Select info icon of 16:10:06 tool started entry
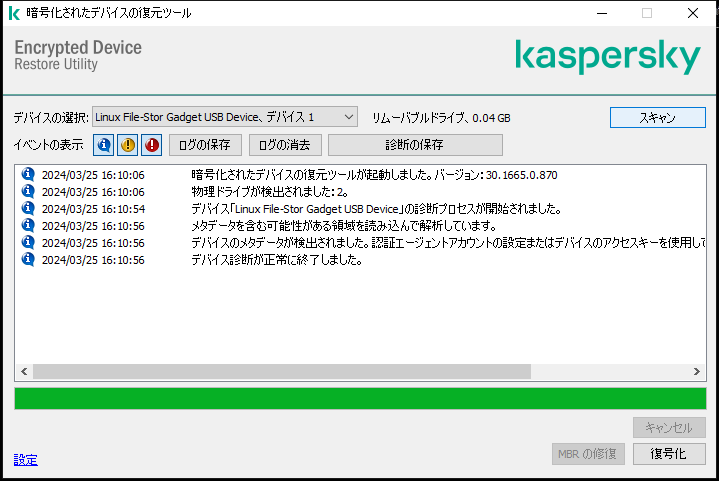719x481 pixels. coord(28,174)
